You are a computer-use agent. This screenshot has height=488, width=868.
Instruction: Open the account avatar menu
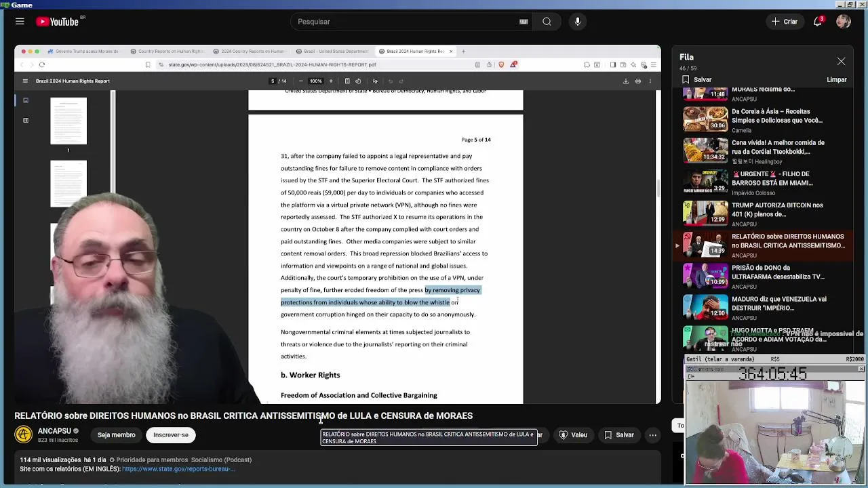(x=844, y=22)
